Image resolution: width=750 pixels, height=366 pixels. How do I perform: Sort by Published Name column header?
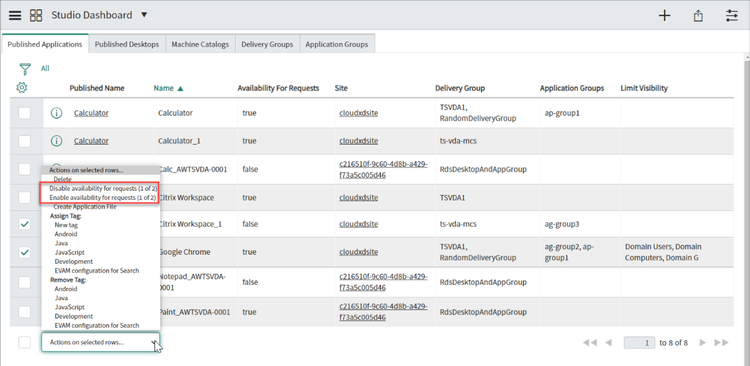click(97, 88)
